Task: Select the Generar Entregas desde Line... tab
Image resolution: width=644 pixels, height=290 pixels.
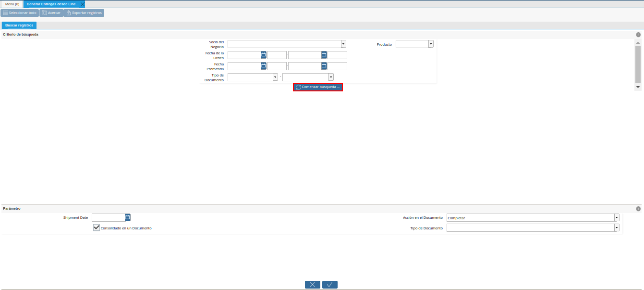Action: click(x=52, y=4)
